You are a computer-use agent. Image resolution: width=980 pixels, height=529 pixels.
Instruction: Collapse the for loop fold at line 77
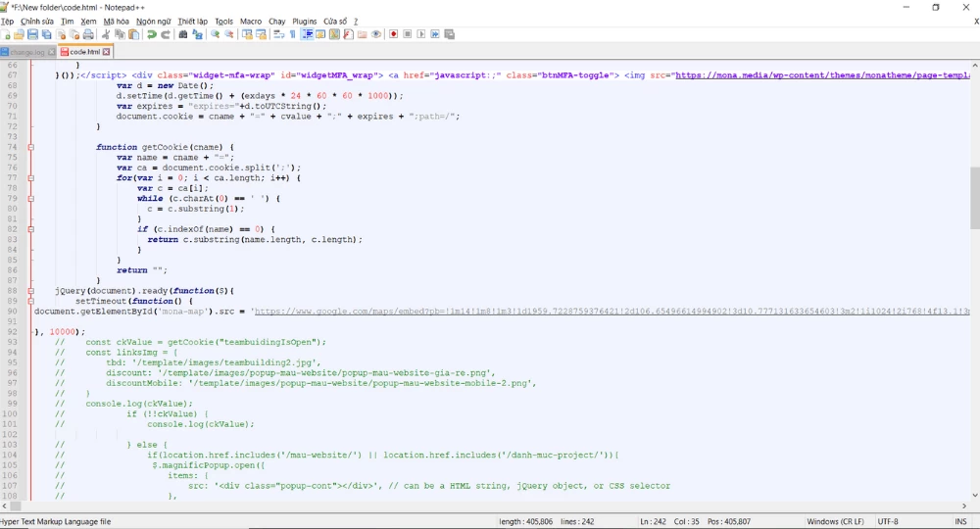(x=30, y=178)
